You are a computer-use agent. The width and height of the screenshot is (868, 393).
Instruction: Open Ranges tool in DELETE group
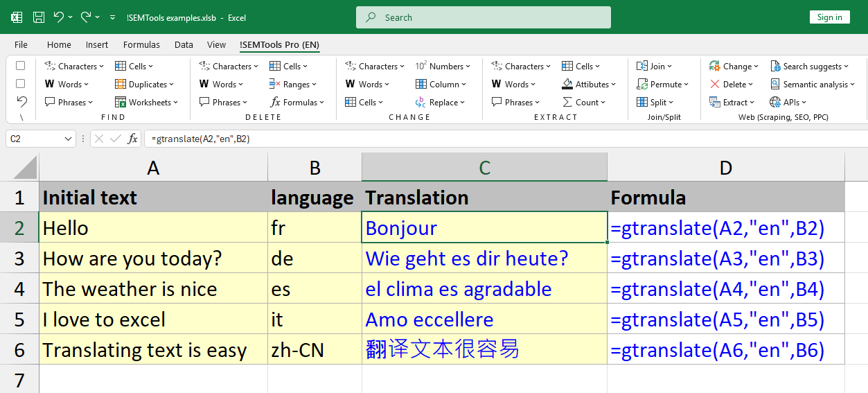(x=293, y=85)
